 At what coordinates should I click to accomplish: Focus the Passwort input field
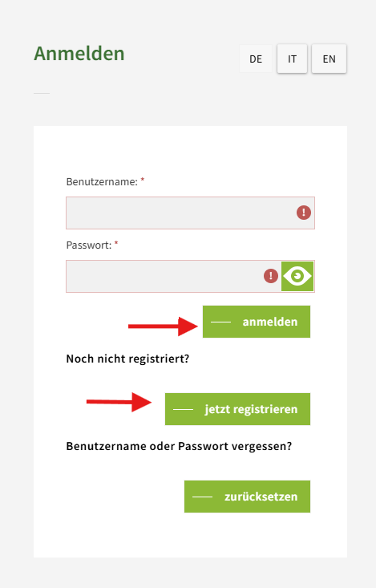173,277
